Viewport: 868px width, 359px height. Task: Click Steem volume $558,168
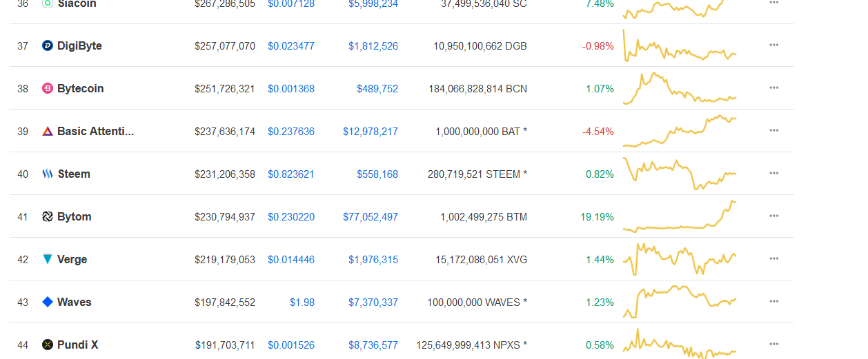(377, 174)
